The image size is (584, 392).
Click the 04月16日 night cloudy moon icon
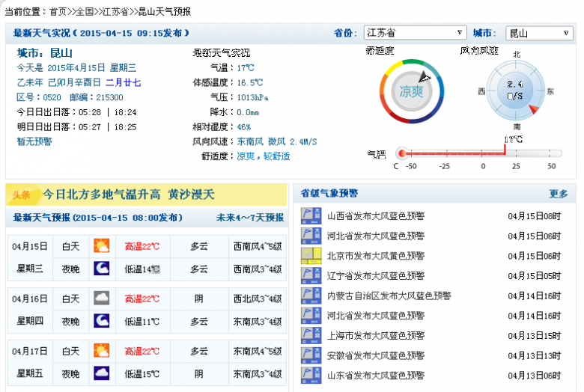(x=102, y=321)
